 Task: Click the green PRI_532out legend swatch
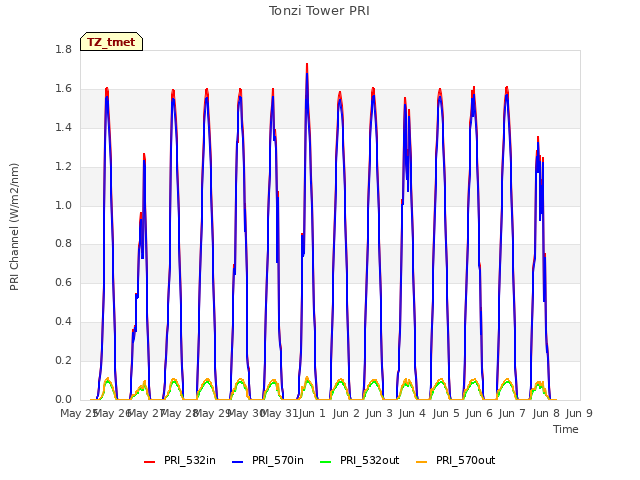point(326,462)
